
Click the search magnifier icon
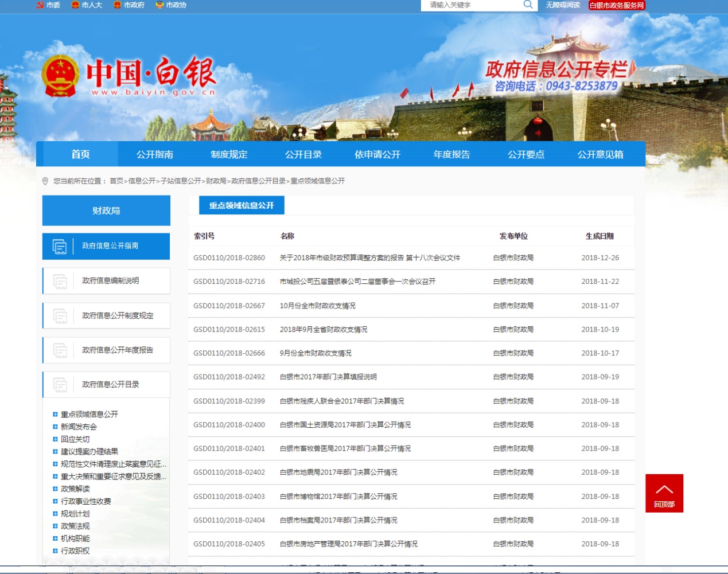coord(528,5)
